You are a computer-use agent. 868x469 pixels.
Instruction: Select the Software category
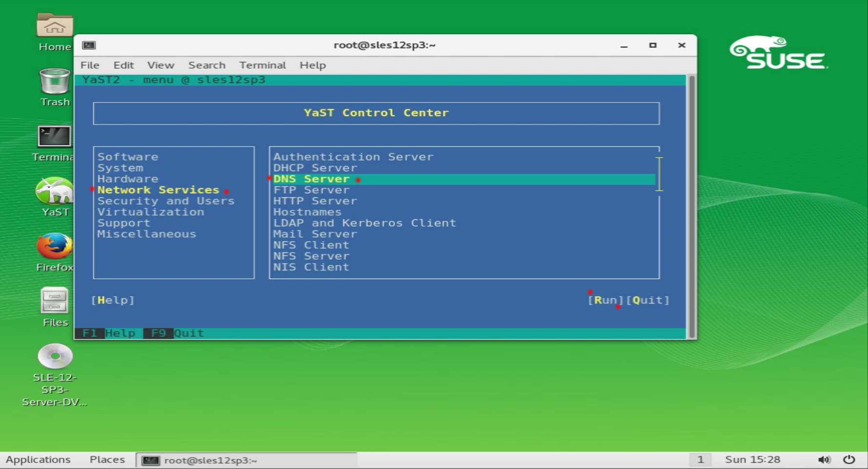point(128,157)
